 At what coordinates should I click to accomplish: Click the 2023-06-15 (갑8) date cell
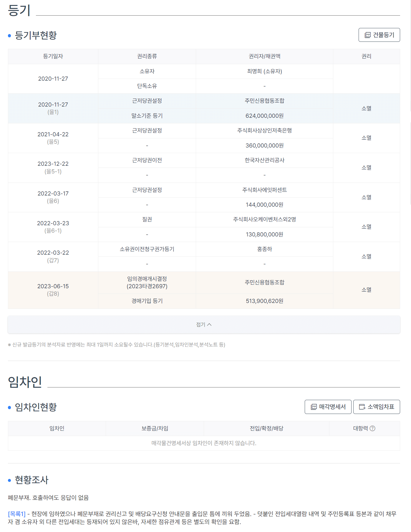53,290
